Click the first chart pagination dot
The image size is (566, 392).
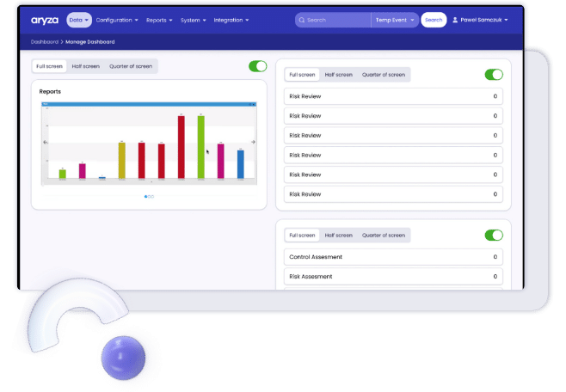click(145, 197)
